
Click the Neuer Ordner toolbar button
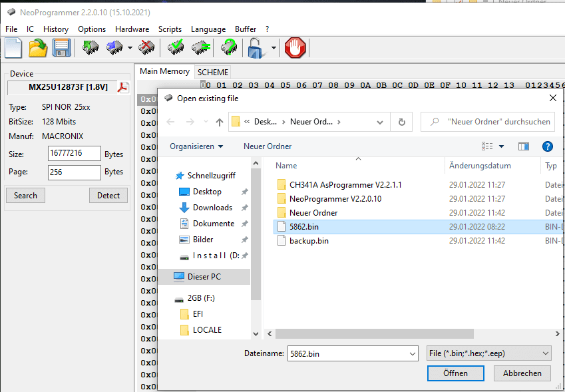click(268, 146)
